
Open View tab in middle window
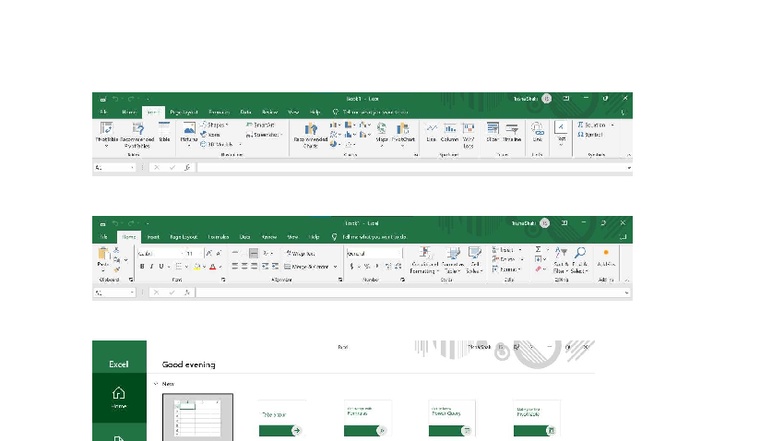pos(292,236)
